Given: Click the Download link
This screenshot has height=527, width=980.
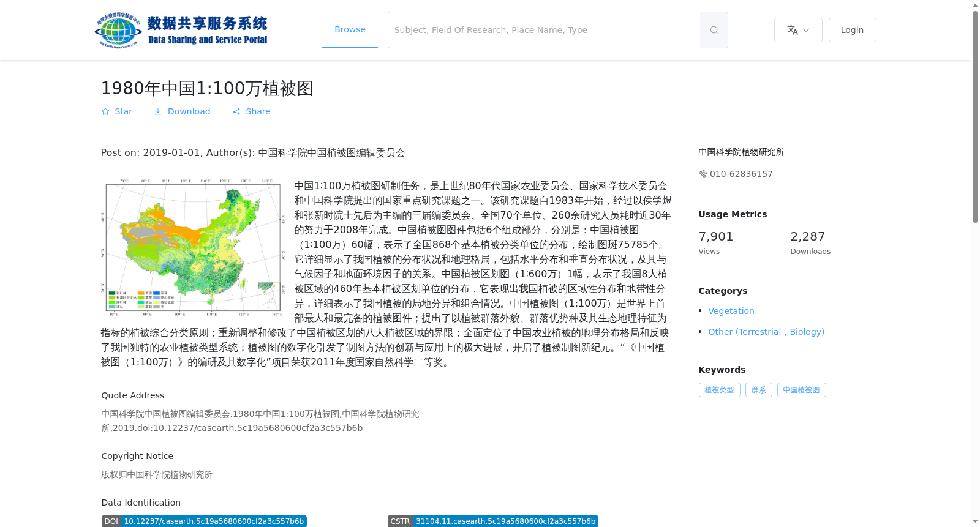Looking at the screenshot, I should pyautogui.click(x=182, y=111).
